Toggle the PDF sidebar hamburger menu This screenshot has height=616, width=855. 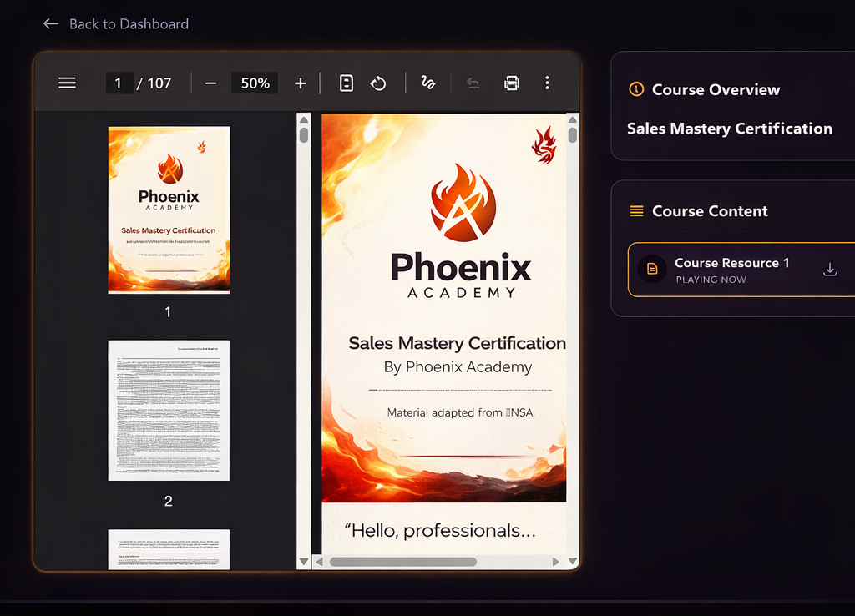(x=67, y=83)
